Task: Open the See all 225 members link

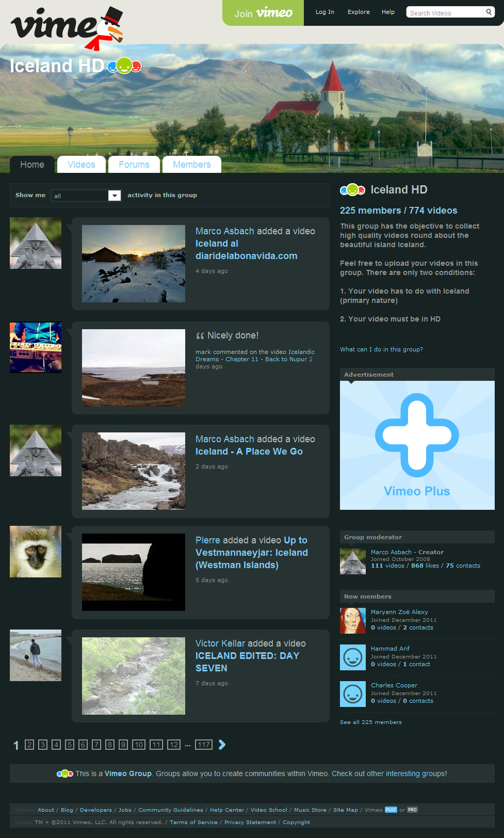Action: coord(370,722)
